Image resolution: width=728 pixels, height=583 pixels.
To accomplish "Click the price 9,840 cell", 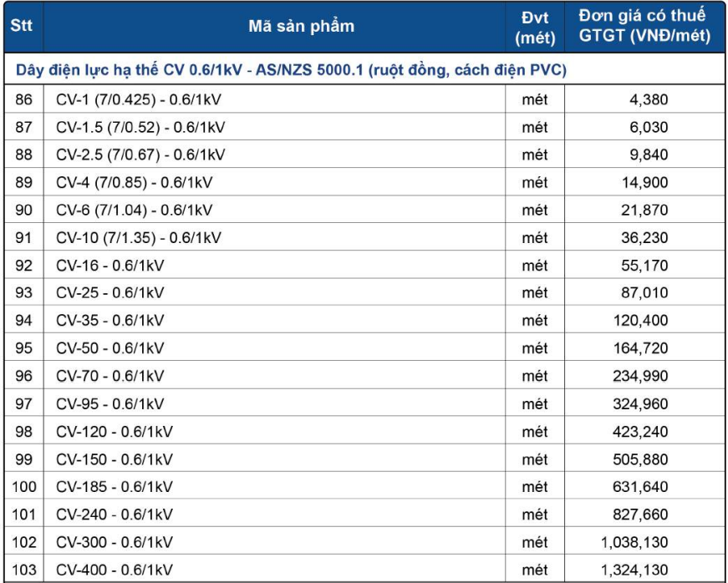I will click(648, 155).
